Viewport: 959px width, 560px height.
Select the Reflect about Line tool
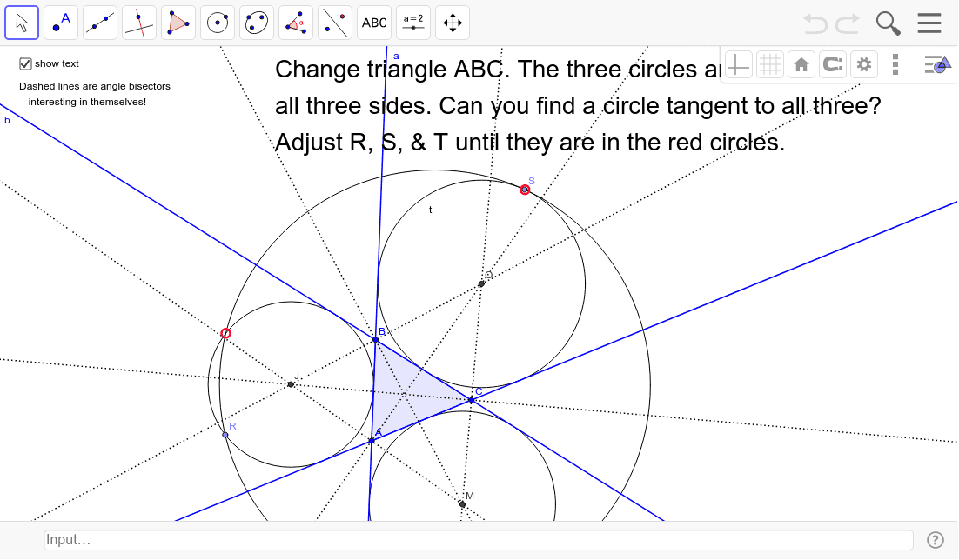335,23
